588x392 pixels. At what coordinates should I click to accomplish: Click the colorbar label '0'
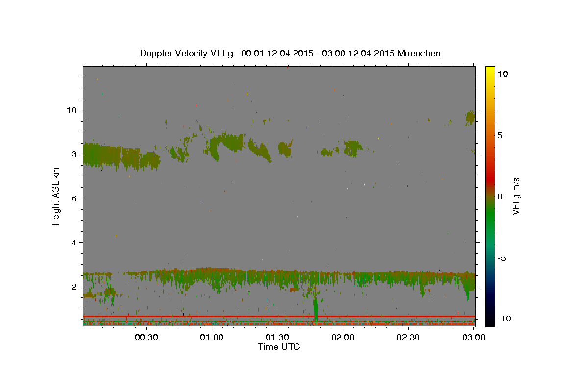point(499,196)
